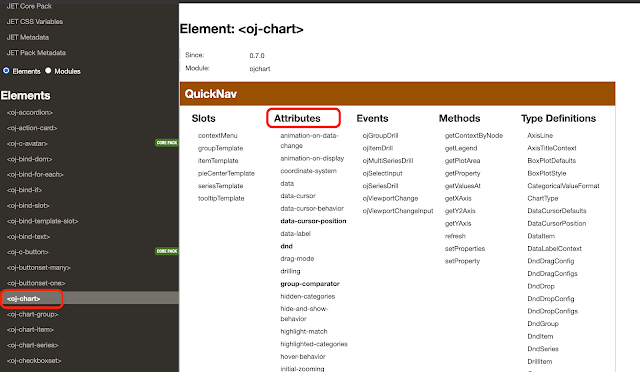Open getContextByNode method link
Screen dimensions: 640x372
click(x=474, y=136)
